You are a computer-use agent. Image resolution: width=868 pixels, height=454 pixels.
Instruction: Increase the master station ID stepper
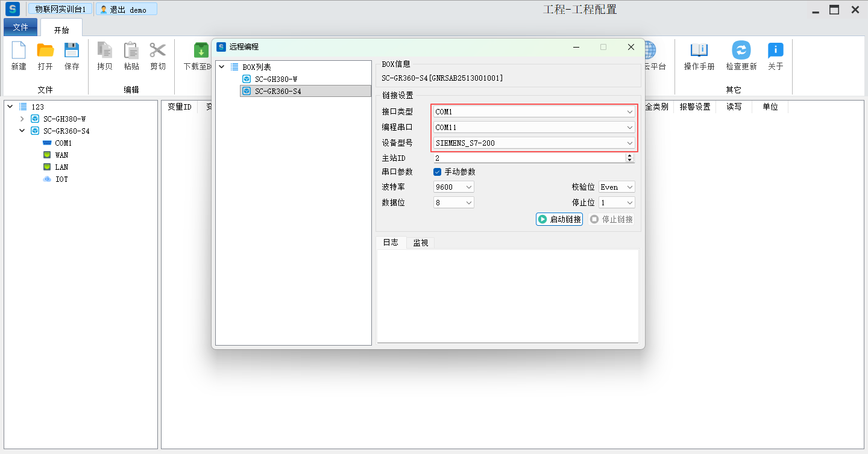coord(630,156)
